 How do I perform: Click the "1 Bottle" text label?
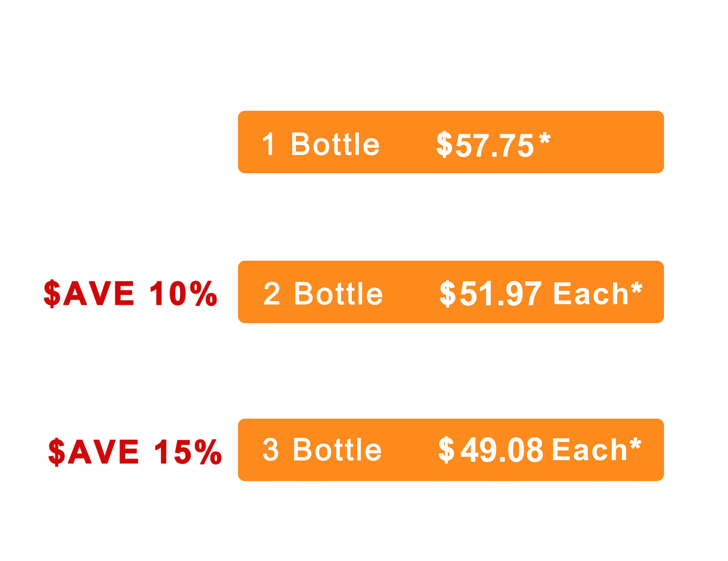pos(321,144)
